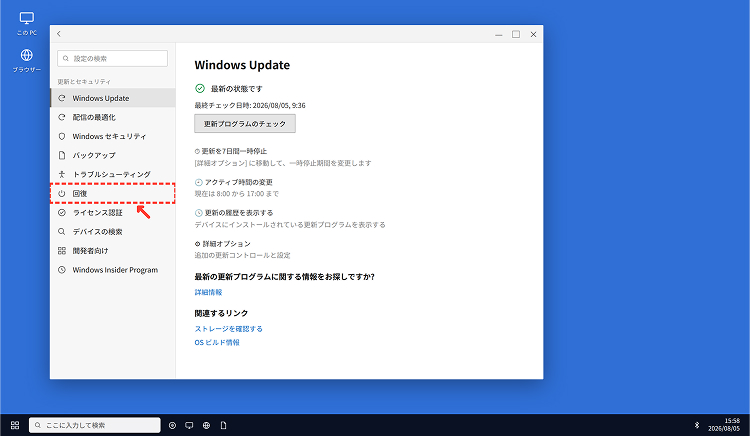
Task: Click the 最新の状態です status text
Action: click(237, 89)
